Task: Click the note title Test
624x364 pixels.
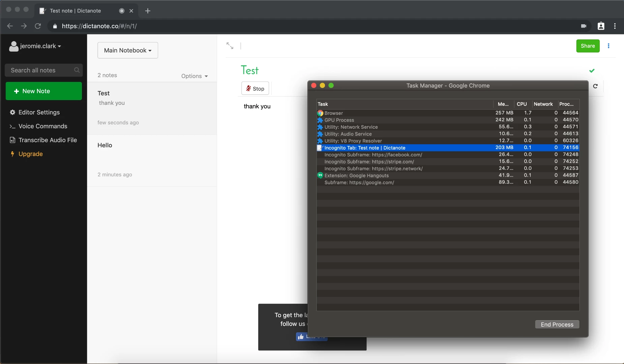Action: click(x=249, y=70)
